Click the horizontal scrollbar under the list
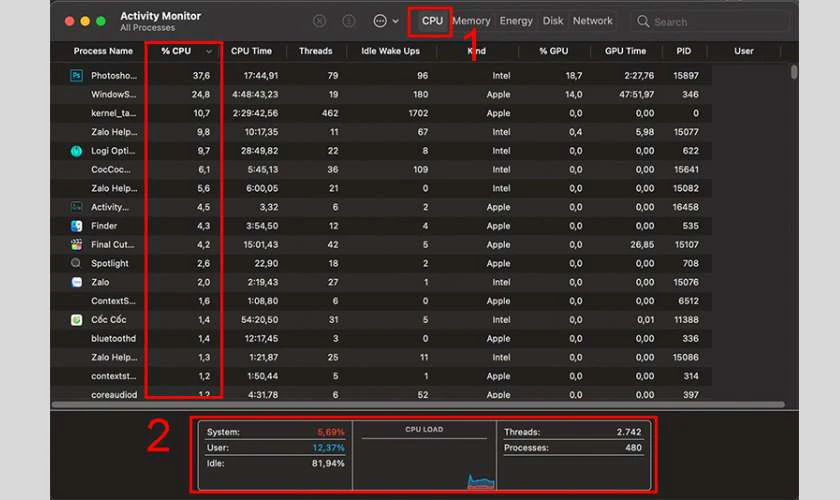The image size is (840, 500). (x=418, y=405)
